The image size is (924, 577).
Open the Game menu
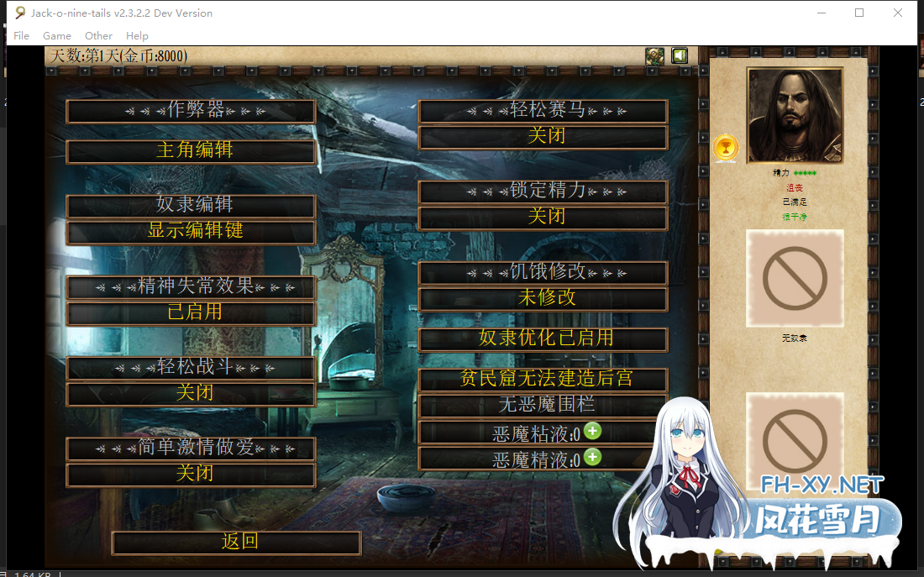[x=57, y=36]
